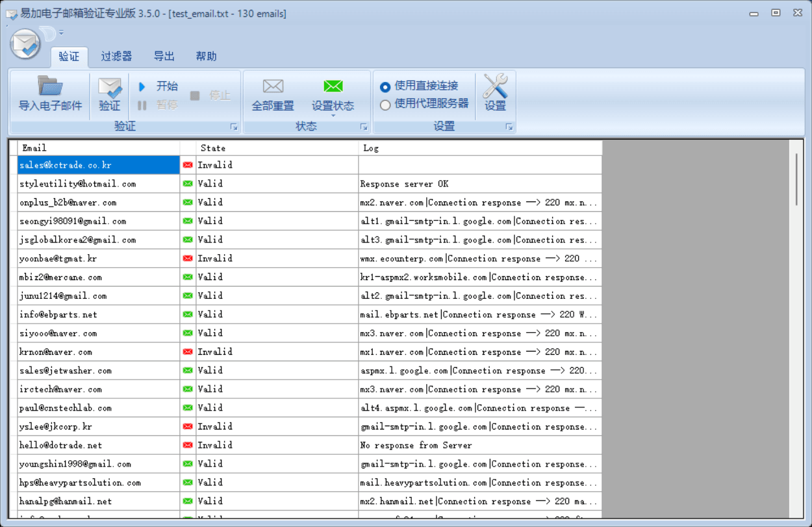Click the Valid state cell for mbiz2@mercane.com
Screen dimensions: 812x527
[x=277, y=277]
